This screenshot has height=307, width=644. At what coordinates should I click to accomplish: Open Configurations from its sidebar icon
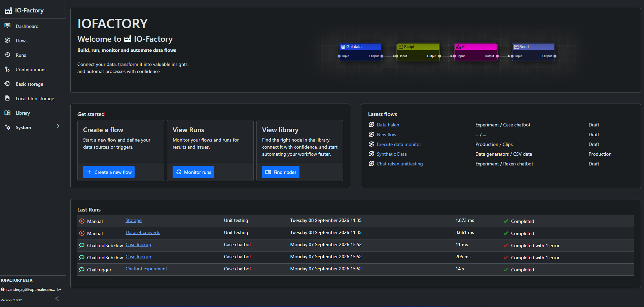coord(7,69)
